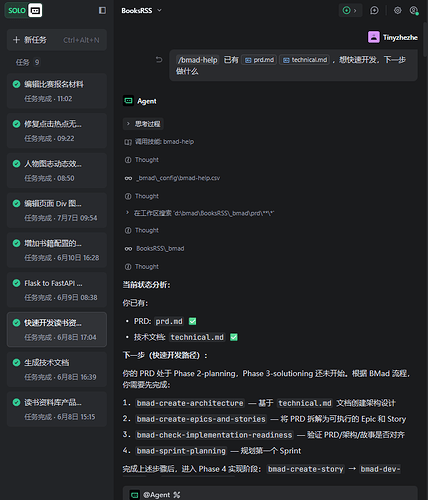Open the 人物图志动态效 task
The width and height of the screenshot is (428, 500).
57,171
